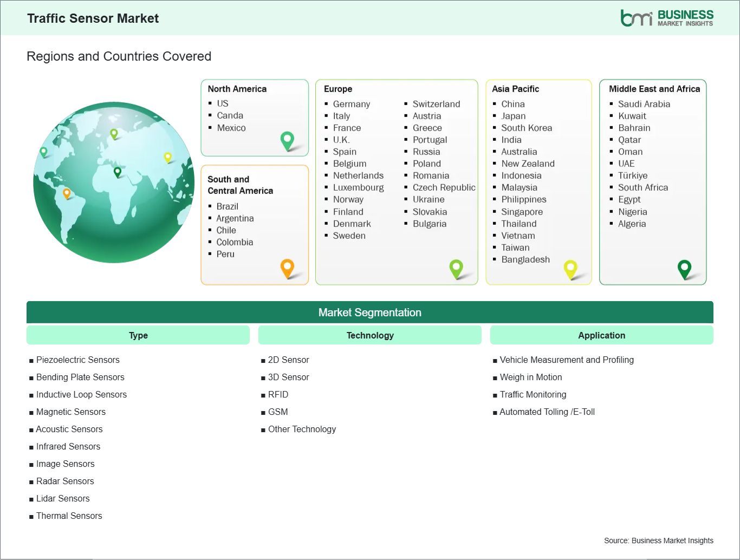
Task: Click the Traffic Sensor Market title
Action: click(x=93, y=18)
